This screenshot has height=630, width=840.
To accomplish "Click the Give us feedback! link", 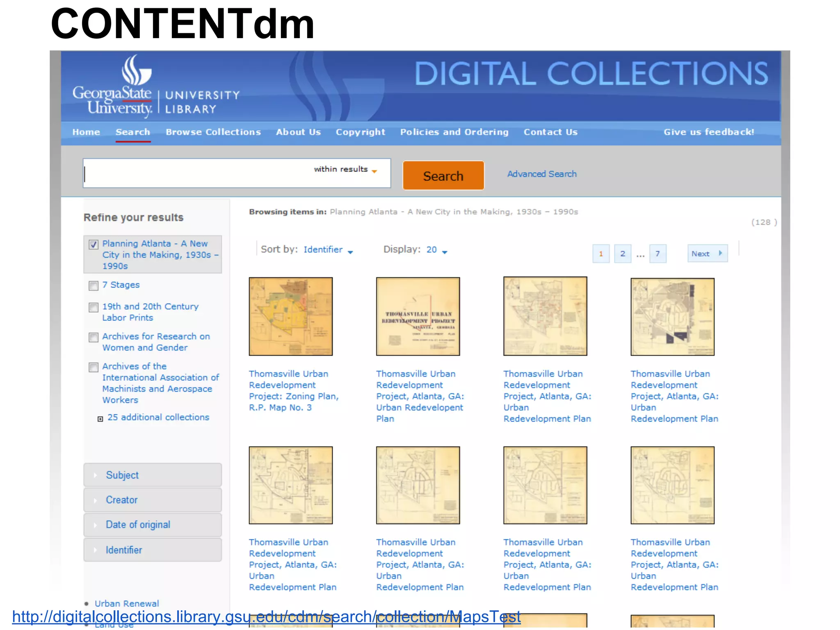I will point(709,132).
